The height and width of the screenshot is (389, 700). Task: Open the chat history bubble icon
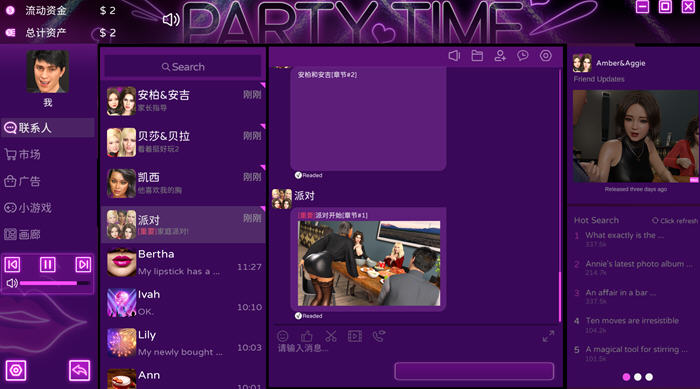coord(523,55)
